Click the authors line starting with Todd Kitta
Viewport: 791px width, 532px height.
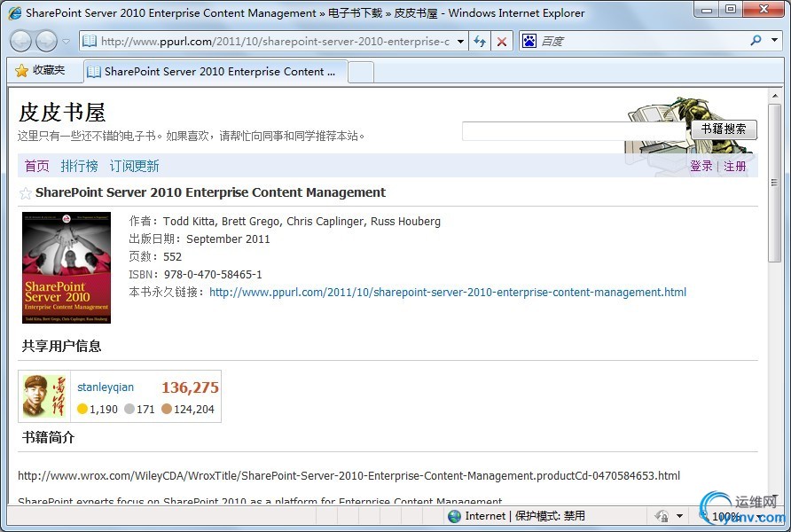click(285, 222)
